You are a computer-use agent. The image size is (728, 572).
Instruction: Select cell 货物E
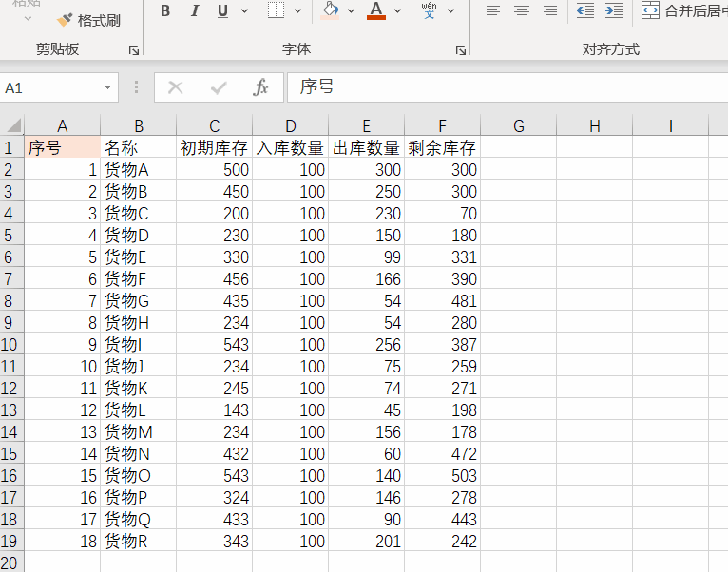tap(139, 257)
